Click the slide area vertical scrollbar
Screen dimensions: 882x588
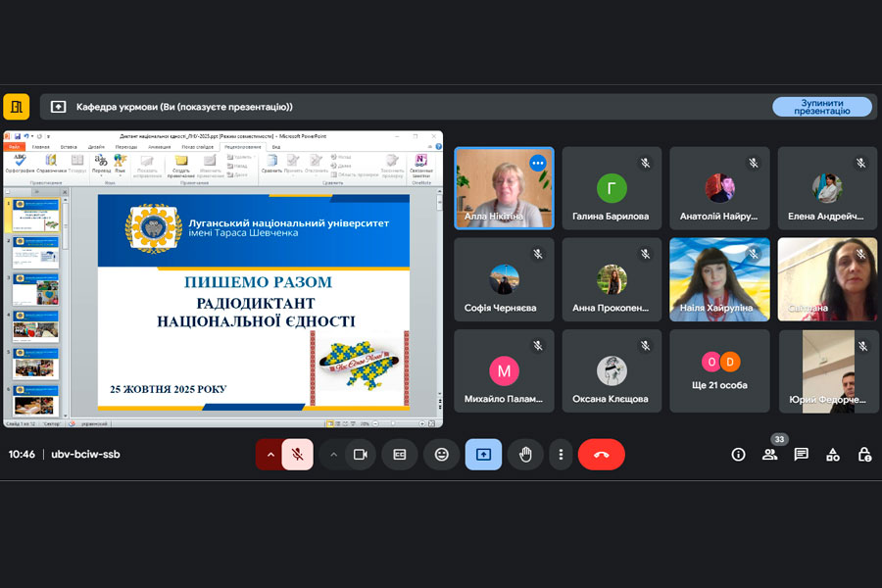pyautogui.click(x=439, y=293)
